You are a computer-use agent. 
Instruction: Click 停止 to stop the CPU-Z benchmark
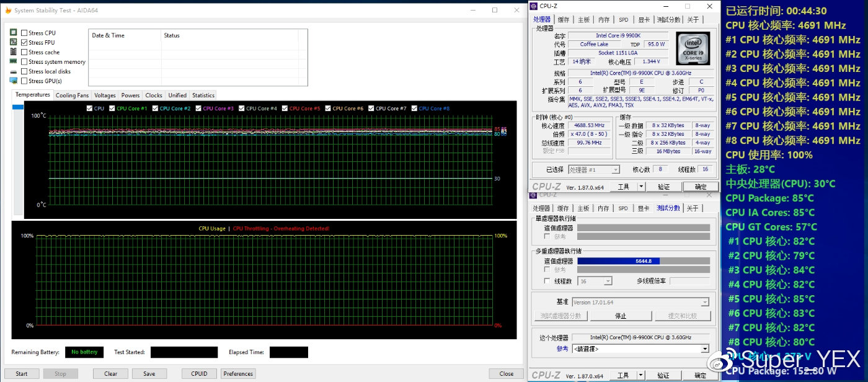coord(621,316)
